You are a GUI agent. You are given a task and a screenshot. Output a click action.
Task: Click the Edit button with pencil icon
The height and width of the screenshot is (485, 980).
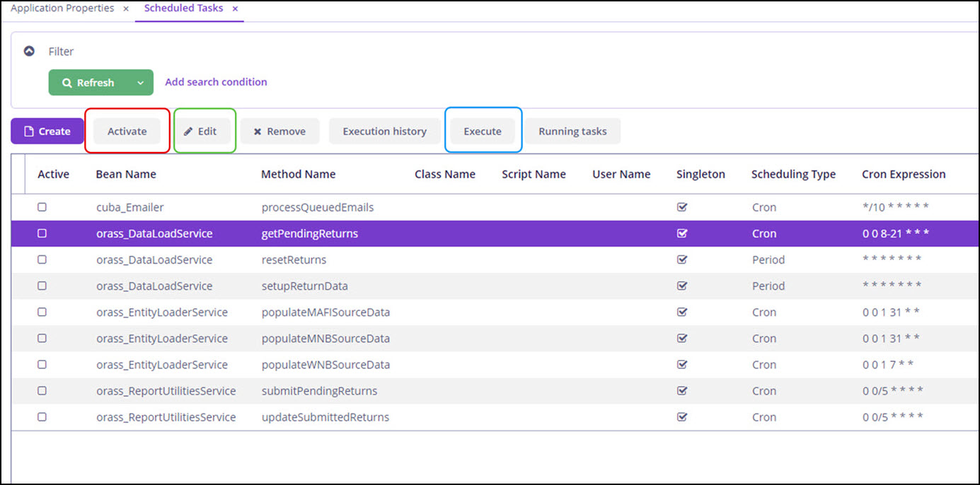pyautogui.click(x=201, y=132)
